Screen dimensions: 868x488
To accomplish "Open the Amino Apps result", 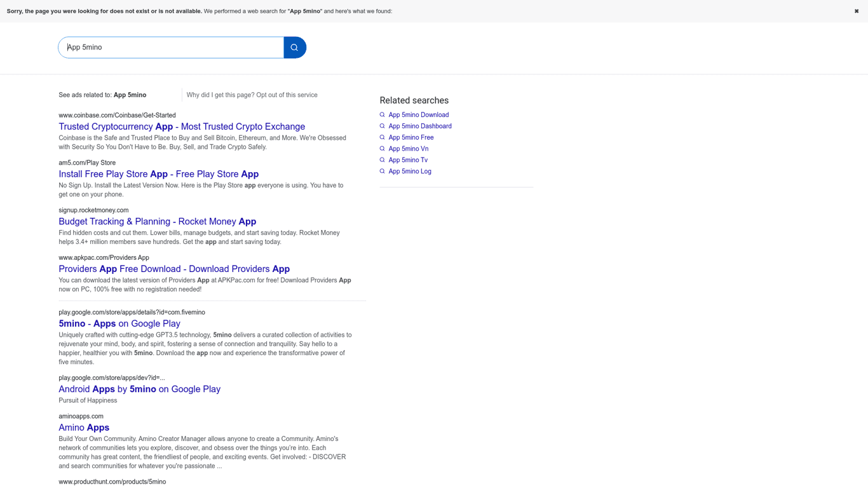I will (x=84, y=428).
